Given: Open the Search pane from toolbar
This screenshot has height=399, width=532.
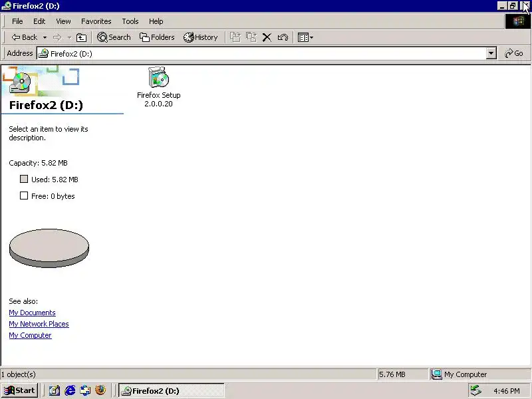Looking at the screenshot, I should coord(114,37).
